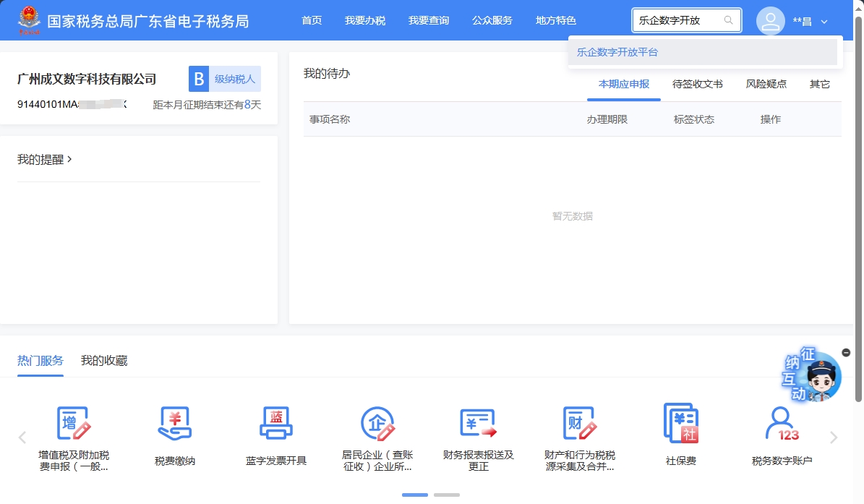
Task: Click the search magnifier icon
Action: 729,20
